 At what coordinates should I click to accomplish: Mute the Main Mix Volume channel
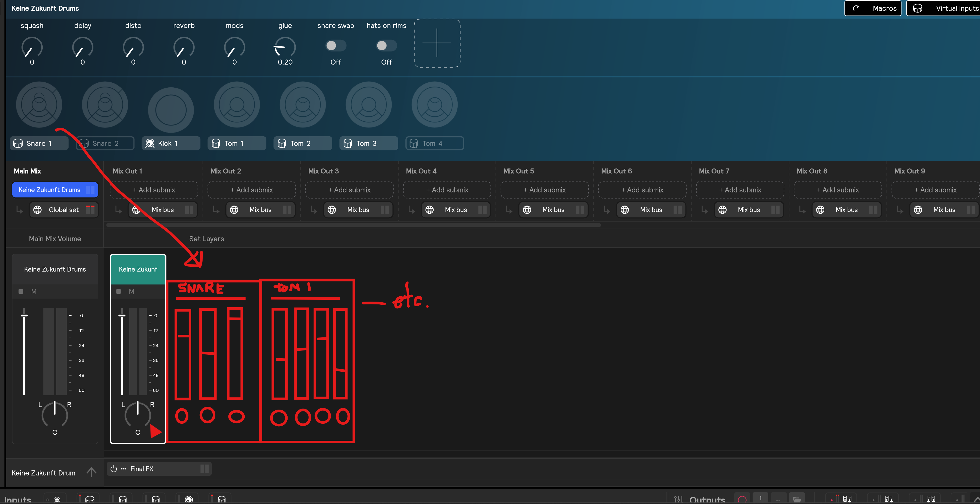tap(34, 291)
